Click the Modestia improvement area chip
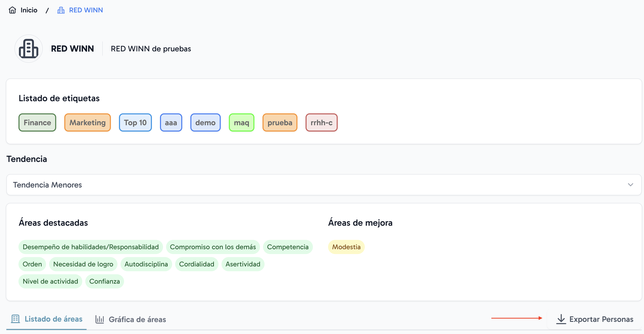Screen dimensions: 644x334 pyautogui.click(x=346, y=247)
